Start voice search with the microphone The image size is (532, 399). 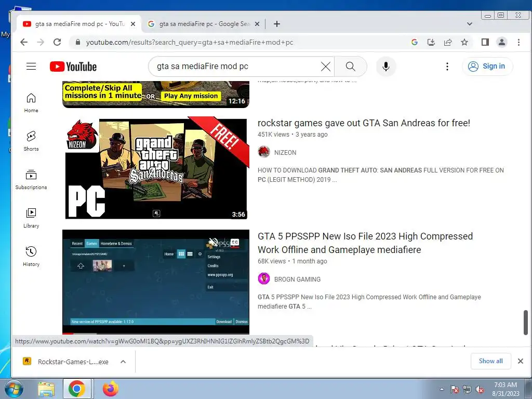tap(386, 66)
